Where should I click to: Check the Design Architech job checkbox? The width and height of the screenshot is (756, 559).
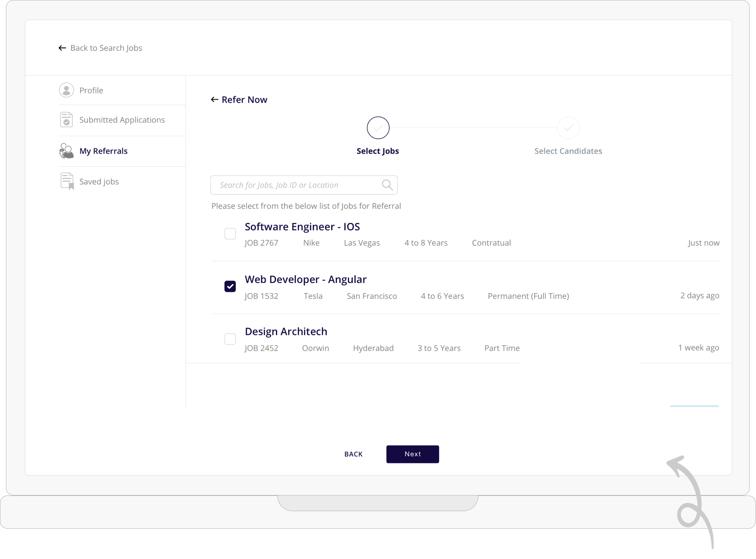230,339
